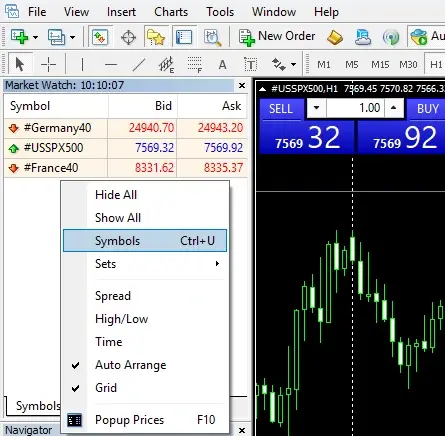Click the blue SELL button
Viewport: 445px width, 436px height.
[x=281, y=109]
